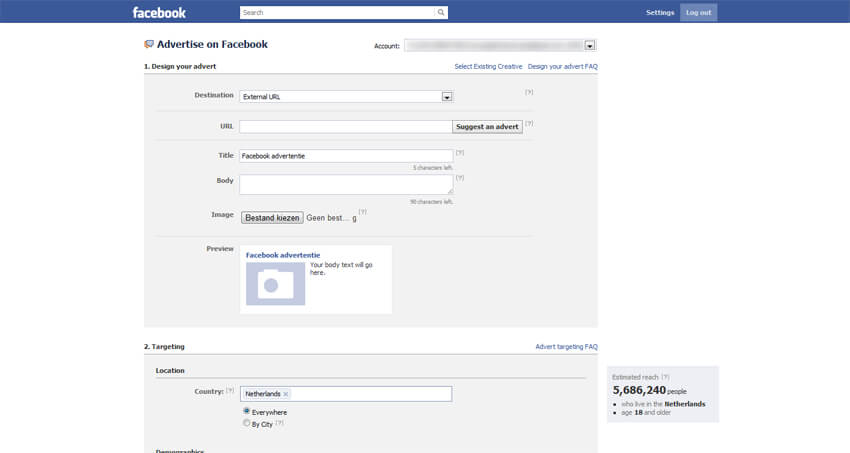Remove the Netherlands country tag
Screen dimensions: 850x453
coord(286,394)
